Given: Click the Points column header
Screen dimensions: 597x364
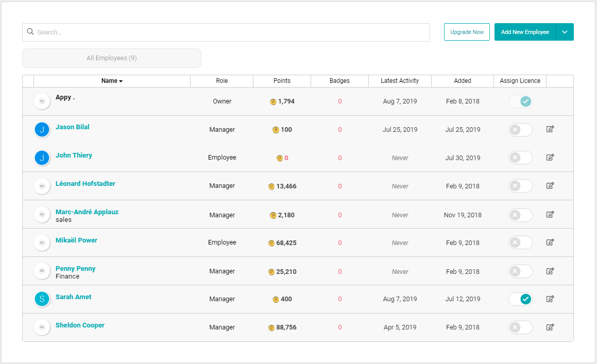Looking at the screenshot, I should [x=282, y=81].
